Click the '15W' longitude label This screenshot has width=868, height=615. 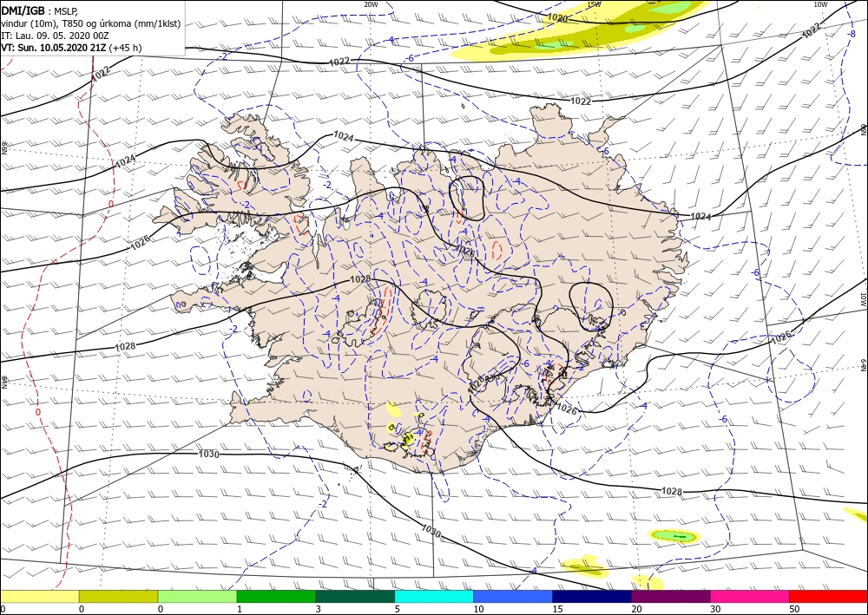click(594, 4)
